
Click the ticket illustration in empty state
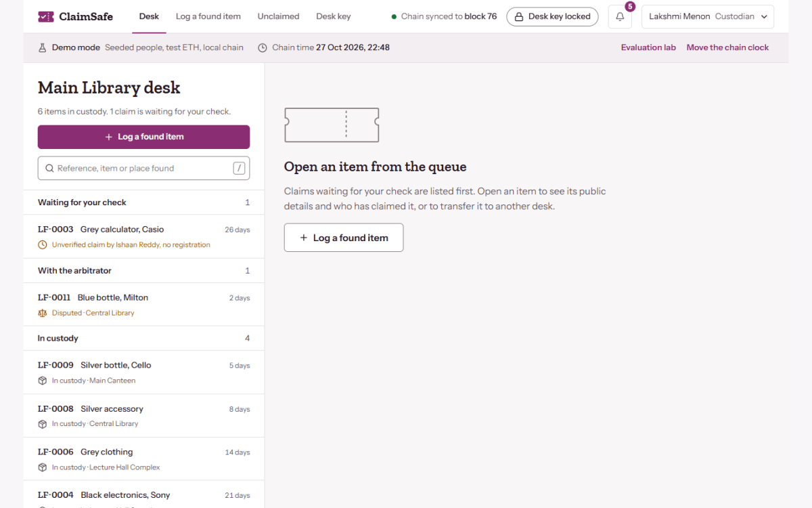(x=332, y=125)
